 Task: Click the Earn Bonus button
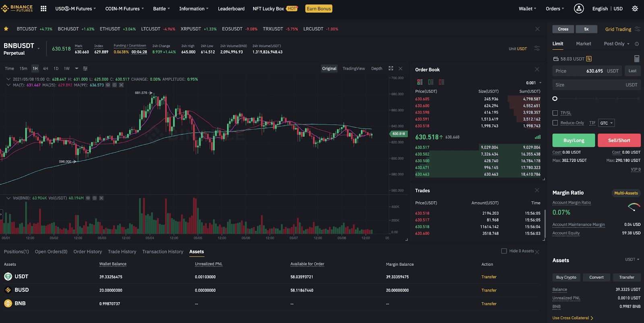(x=319, y=8)
